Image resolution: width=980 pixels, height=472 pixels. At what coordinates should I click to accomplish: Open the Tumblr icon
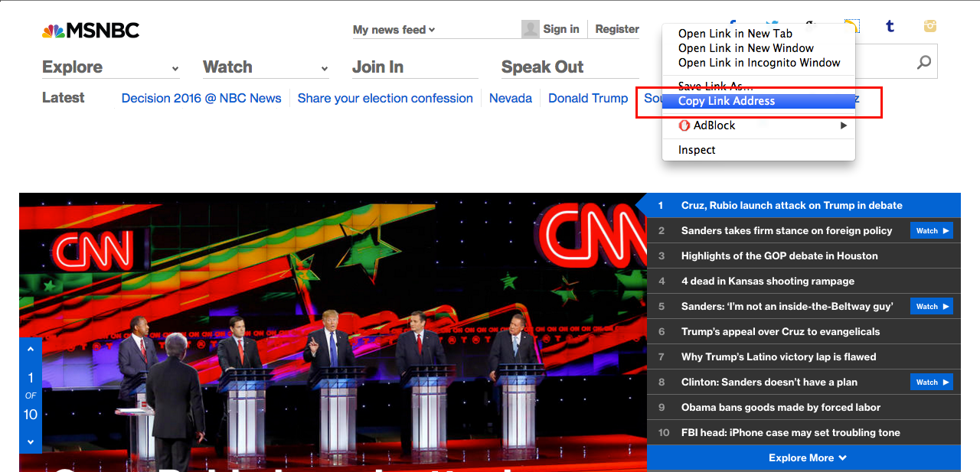click(890, 26)
